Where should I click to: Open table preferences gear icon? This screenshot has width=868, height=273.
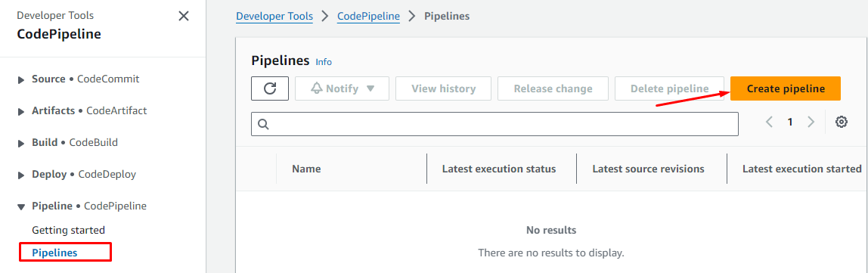click(842, 122)
